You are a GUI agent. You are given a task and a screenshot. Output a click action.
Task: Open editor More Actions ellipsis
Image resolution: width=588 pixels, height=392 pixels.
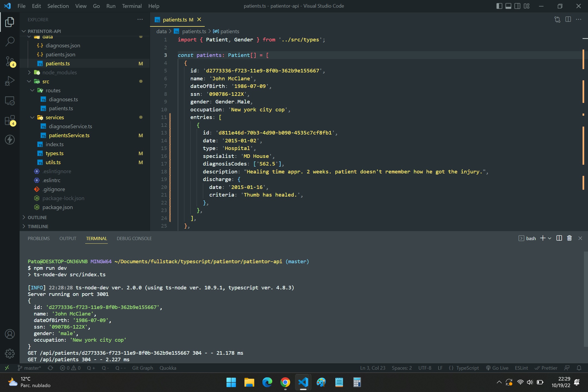pyautogui.click(x=579, y=20)
